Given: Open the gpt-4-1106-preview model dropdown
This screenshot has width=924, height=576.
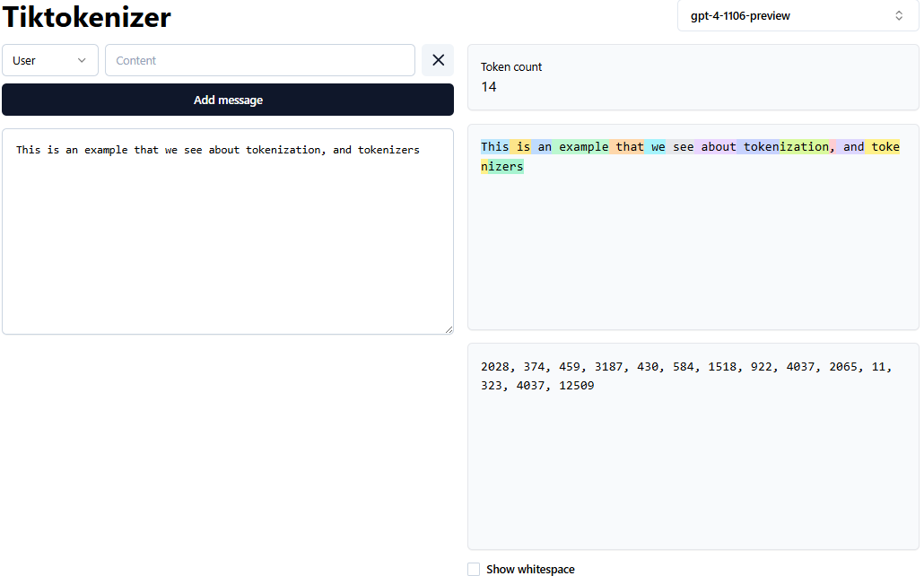Looking at the screenshot, I should 798,16.
